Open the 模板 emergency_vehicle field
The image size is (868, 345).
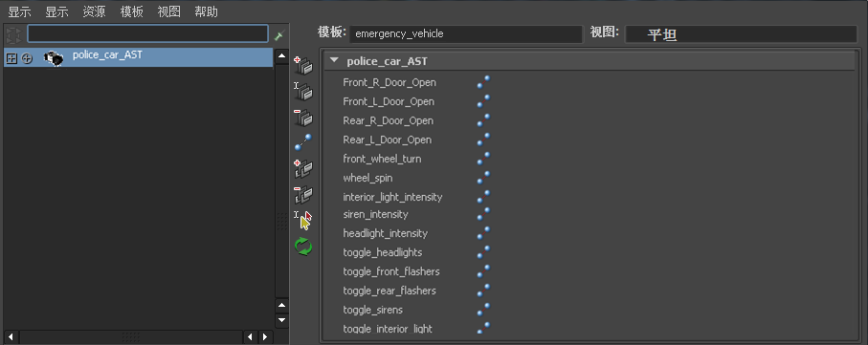tap(466, 33)
